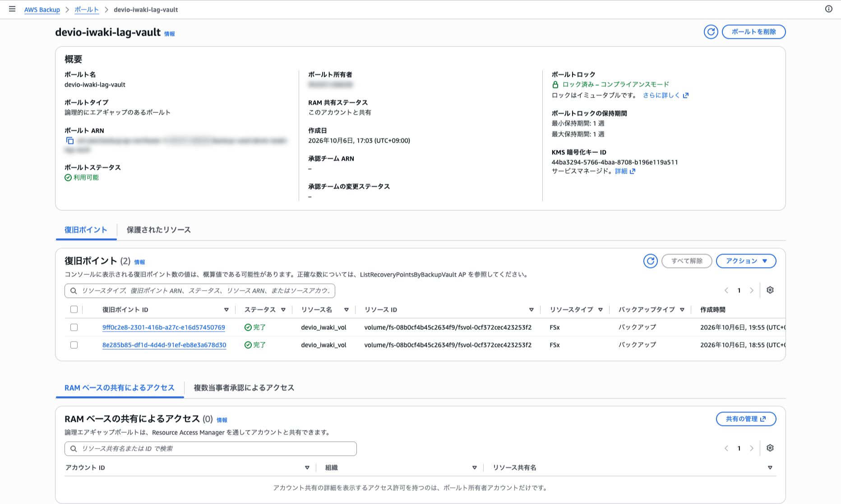Open KMS key 詳細 link
The image size is (841, 504).
click(x=625, y=171)
